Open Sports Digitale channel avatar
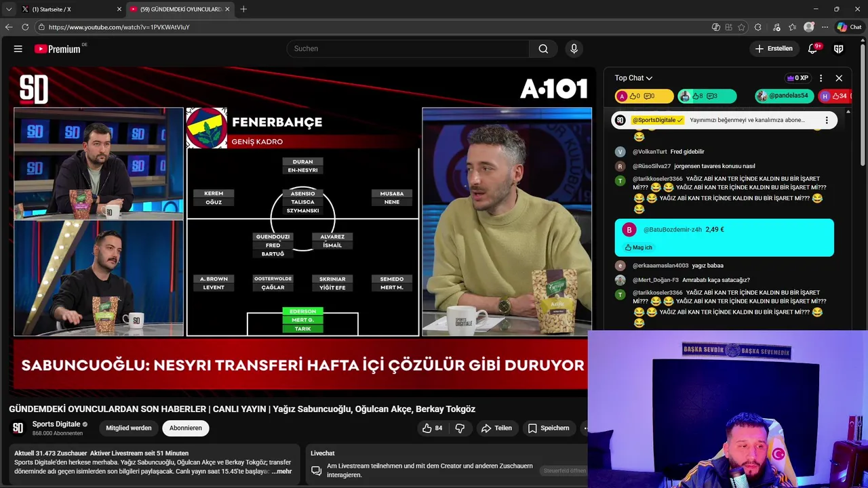 coord(18,428)
